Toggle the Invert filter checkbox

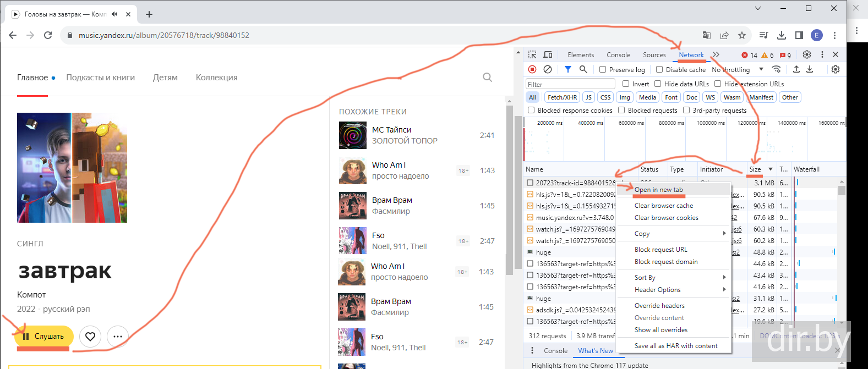(x=626, y=84)
